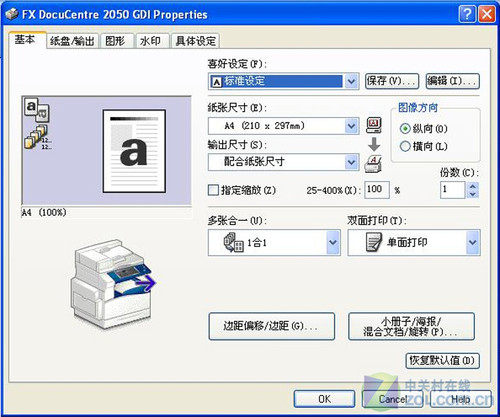The width and height of the screenshot is (500, 417).
Task: Click 保存(V)... button
Action: [x=392, y=81]
